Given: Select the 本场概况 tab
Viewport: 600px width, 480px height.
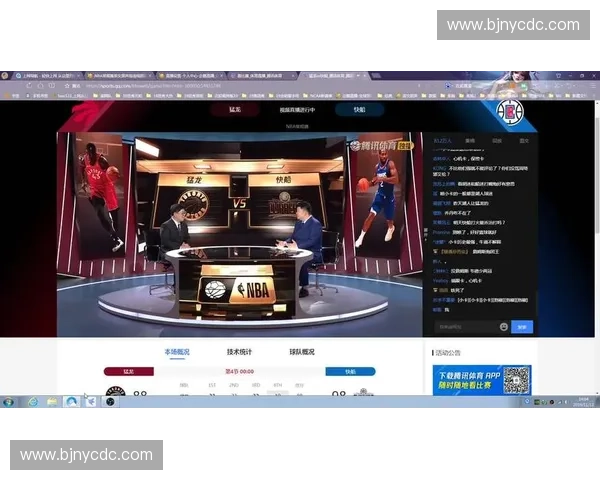Looking at the screenshot, I should point(177,352).
